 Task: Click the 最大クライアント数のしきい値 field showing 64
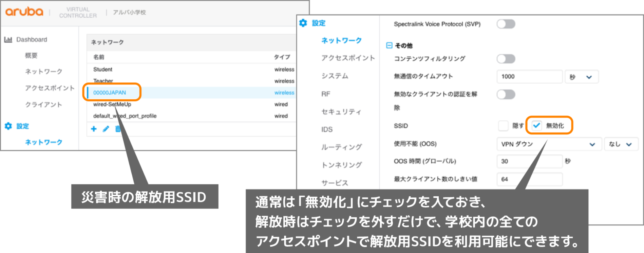(x=530, y=179)
